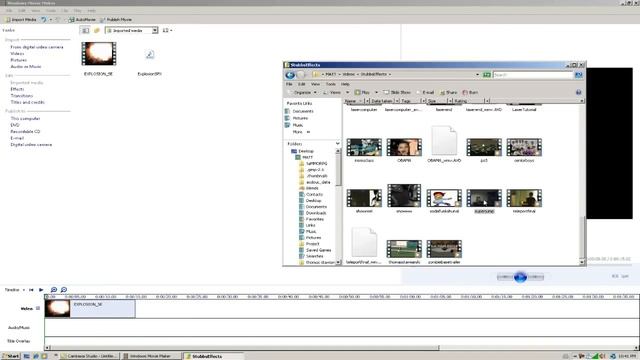This screenshot has width=640, height=360.
Task: Click the zoom timeline in magnifier icon
Action: point(53,290)
